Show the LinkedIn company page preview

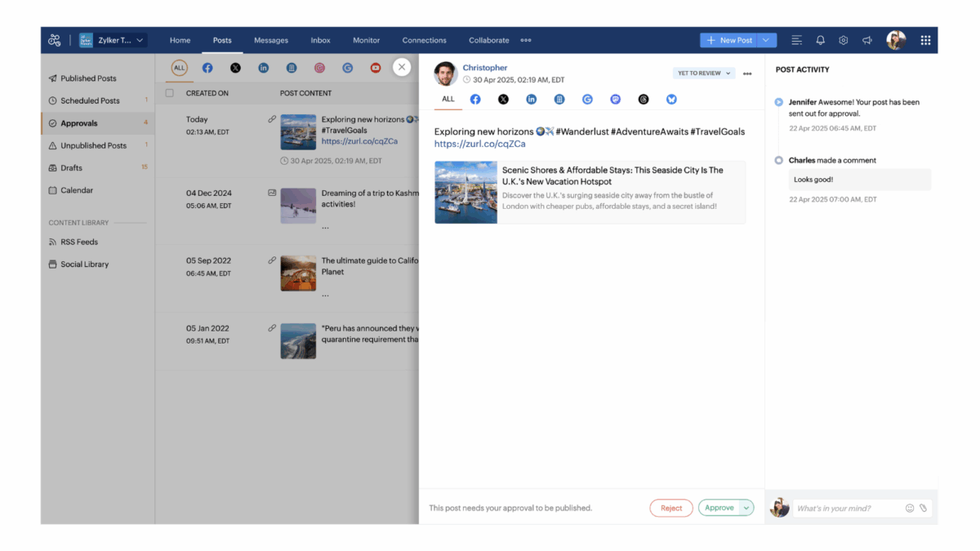point(559,99)
